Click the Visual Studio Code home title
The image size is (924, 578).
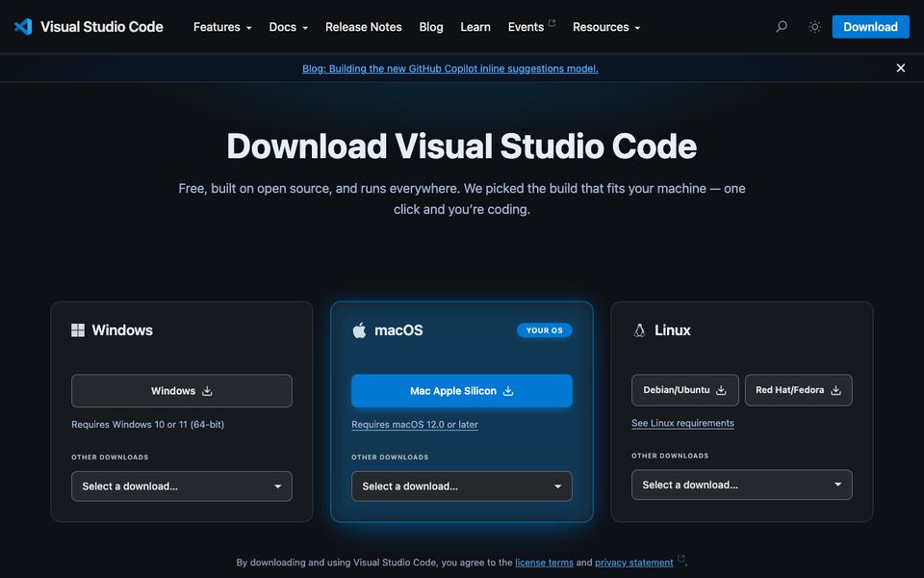coord(102,27)
